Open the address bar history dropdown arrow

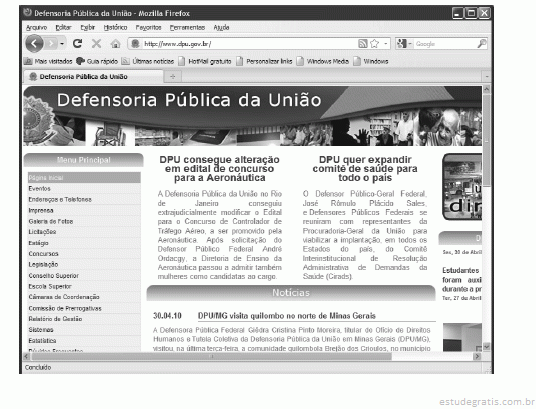(x=386, y=44)
